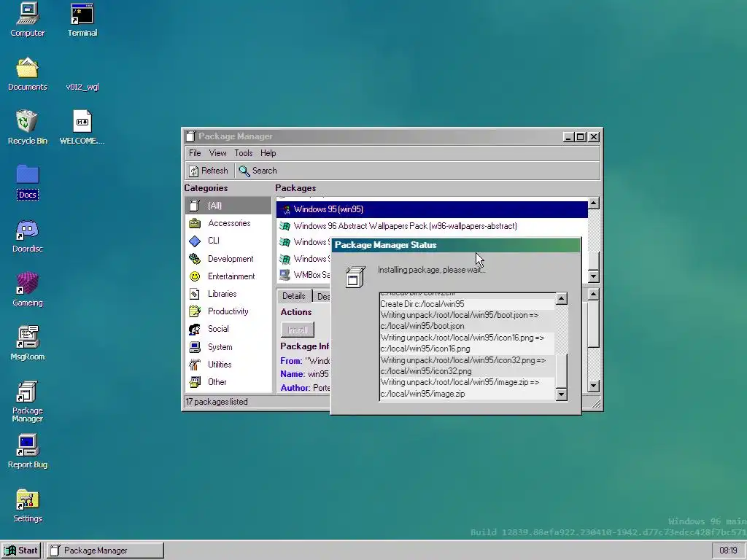Viewport: 747px width, 560px height.
Task: Select the Other category
Action: tap(228, 382)
